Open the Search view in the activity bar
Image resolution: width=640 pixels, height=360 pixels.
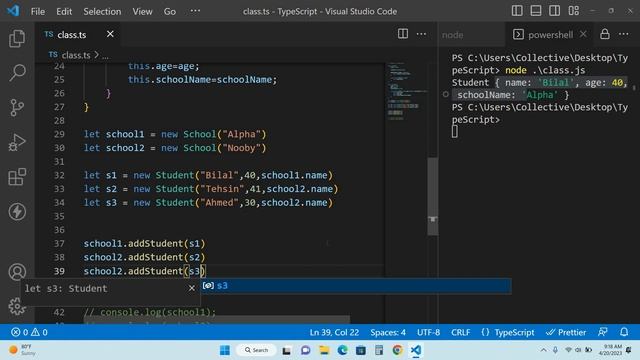pos(17,73)
